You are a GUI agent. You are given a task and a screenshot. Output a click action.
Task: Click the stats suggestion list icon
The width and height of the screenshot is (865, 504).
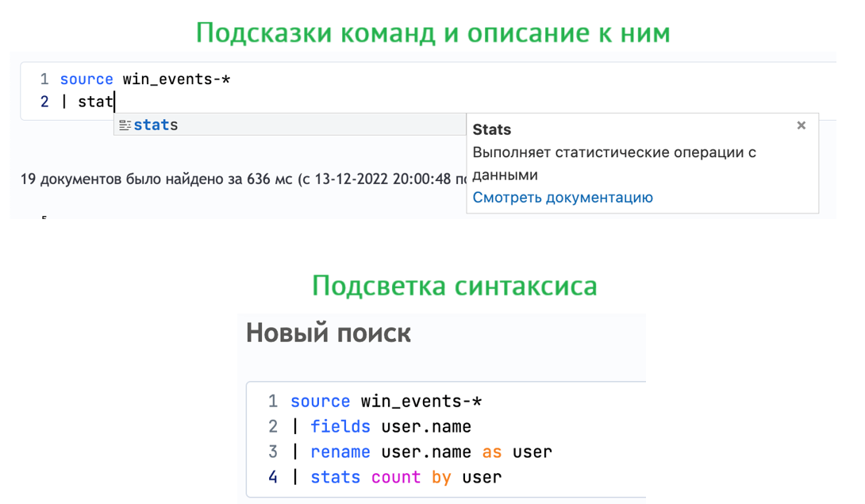(x=125, y=125)
